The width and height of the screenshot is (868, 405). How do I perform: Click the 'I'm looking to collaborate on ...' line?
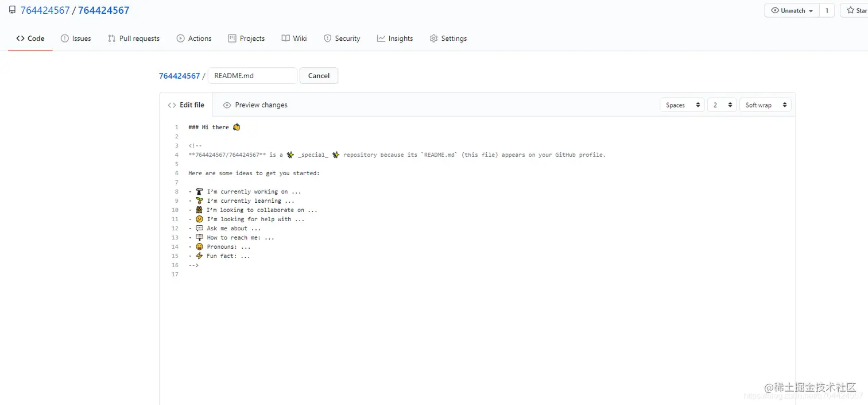tap(253, 210)
